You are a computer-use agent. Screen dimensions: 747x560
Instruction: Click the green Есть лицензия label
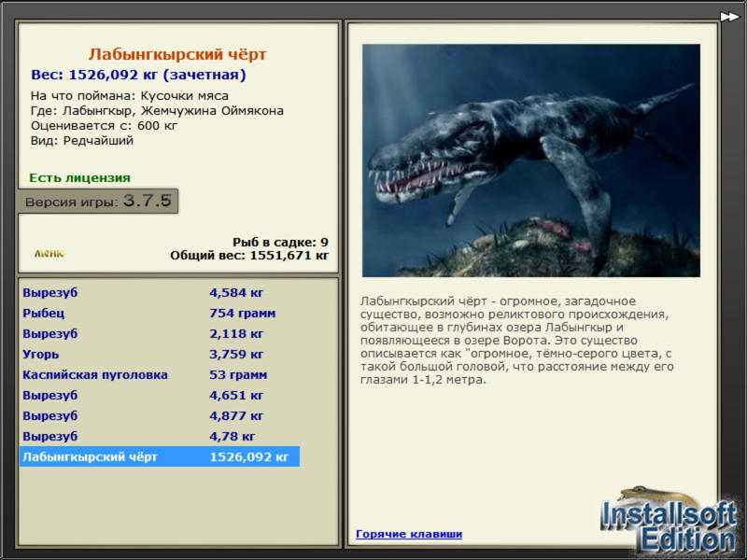click(x=80, y=177)
